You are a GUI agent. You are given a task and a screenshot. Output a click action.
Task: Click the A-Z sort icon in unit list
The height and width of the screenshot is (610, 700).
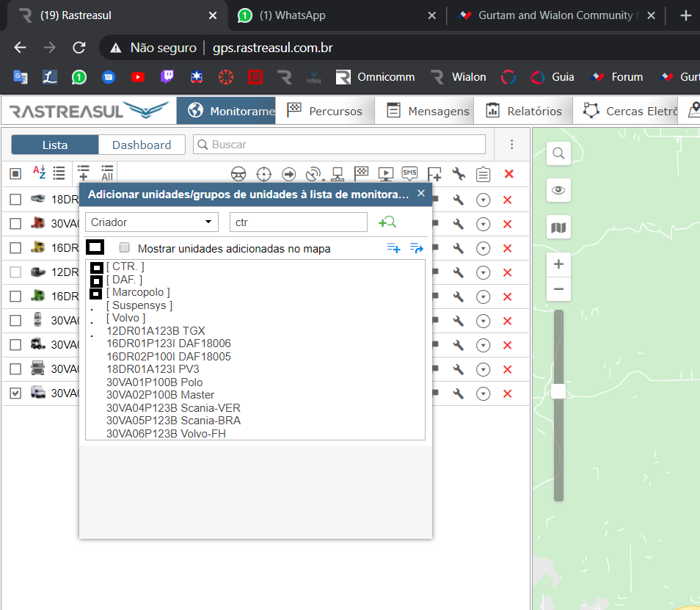(39, 173)
